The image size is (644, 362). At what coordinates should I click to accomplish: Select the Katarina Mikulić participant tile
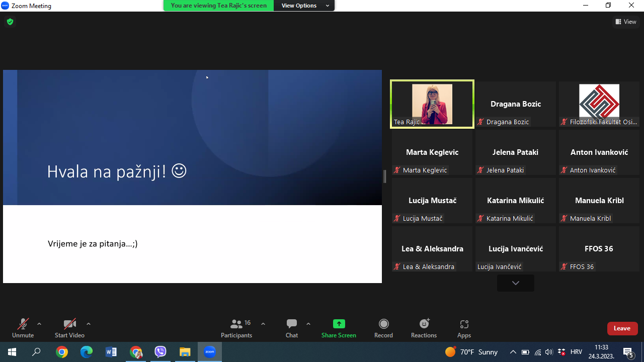pyautogui.click(x=516, y=201)
